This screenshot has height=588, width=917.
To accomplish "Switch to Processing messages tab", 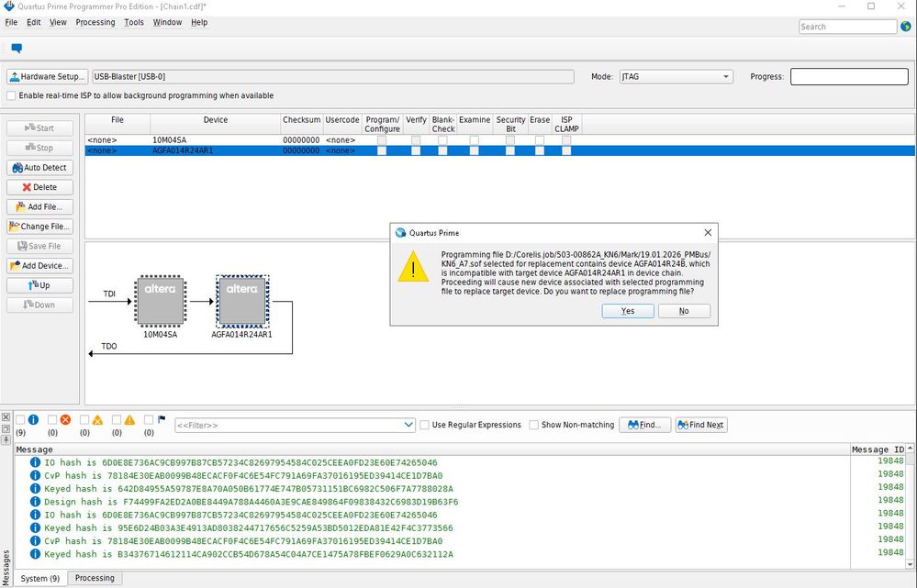I will (x=95, y=578).
